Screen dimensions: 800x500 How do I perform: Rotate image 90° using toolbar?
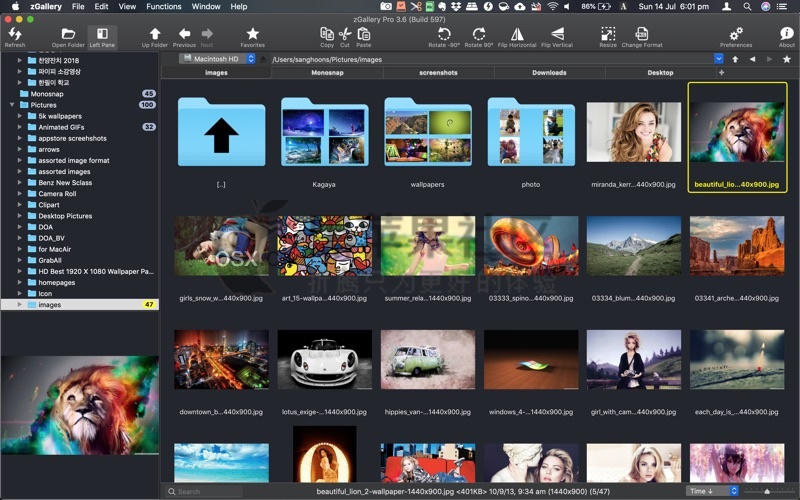479,37
